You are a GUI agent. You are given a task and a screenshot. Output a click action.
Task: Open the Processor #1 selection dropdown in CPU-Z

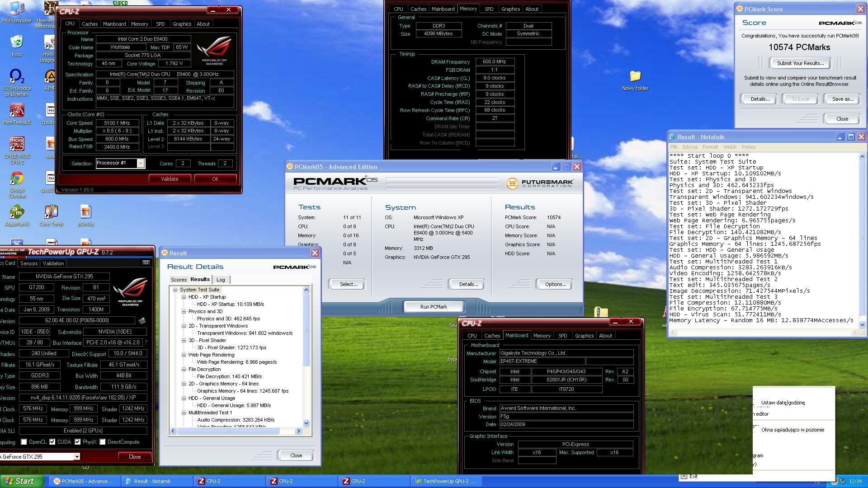[141, 163]
